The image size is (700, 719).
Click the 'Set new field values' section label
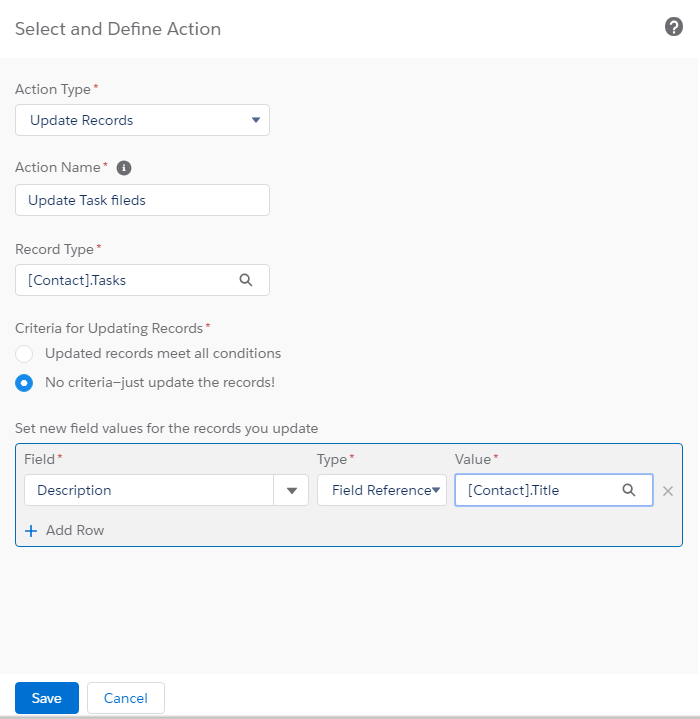click(166, 428)
